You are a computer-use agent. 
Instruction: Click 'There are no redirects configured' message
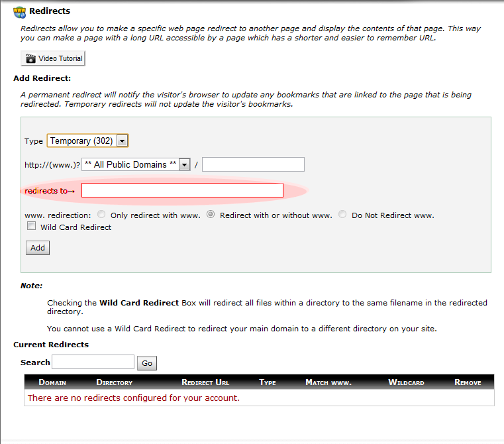(134, 398)
